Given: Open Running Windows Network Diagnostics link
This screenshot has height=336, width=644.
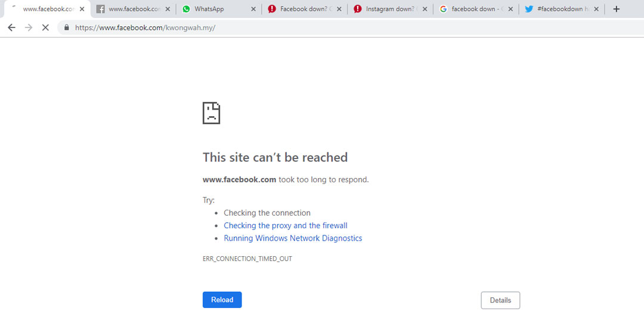Looking at the screenshot, I should point(293,238).
